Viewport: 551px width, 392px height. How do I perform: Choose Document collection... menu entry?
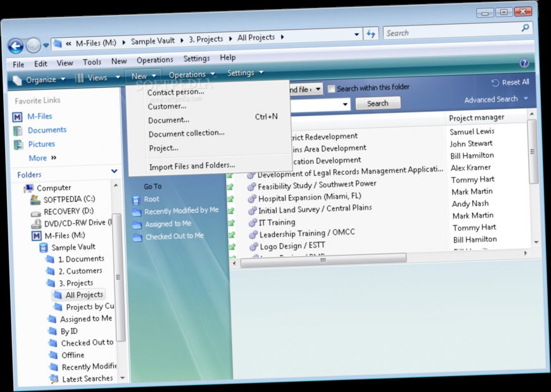click(x=186, y=133)
